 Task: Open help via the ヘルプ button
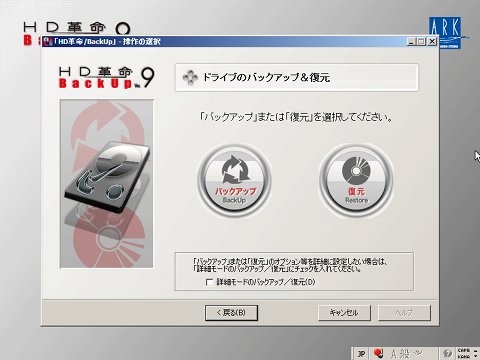click(404, 313)
